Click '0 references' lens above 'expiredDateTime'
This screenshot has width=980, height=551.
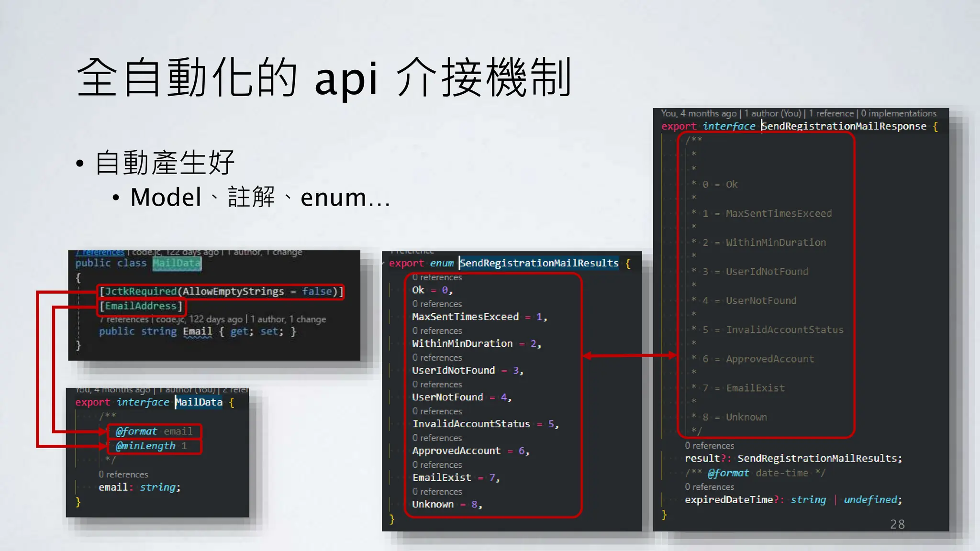tap(709, 487)
